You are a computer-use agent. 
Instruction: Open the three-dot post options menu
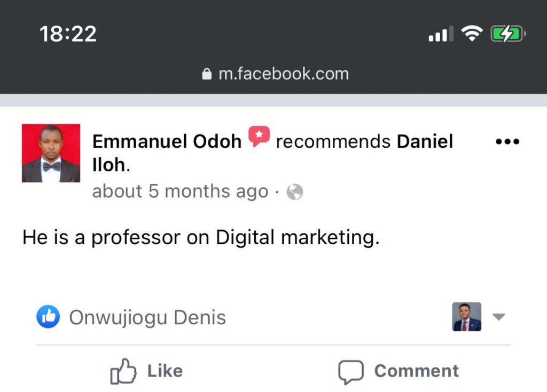(x=507, y=142)
